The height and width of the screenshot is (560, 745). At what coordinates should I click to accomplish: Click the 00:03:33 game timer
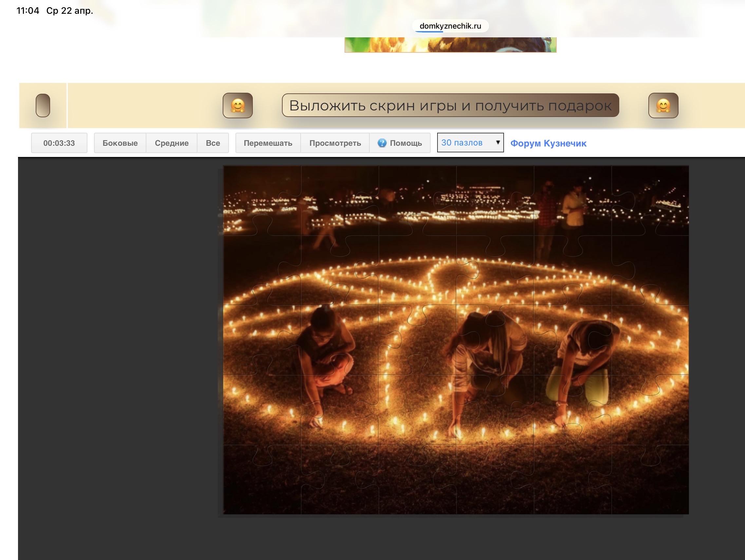(x=59, y=143)
